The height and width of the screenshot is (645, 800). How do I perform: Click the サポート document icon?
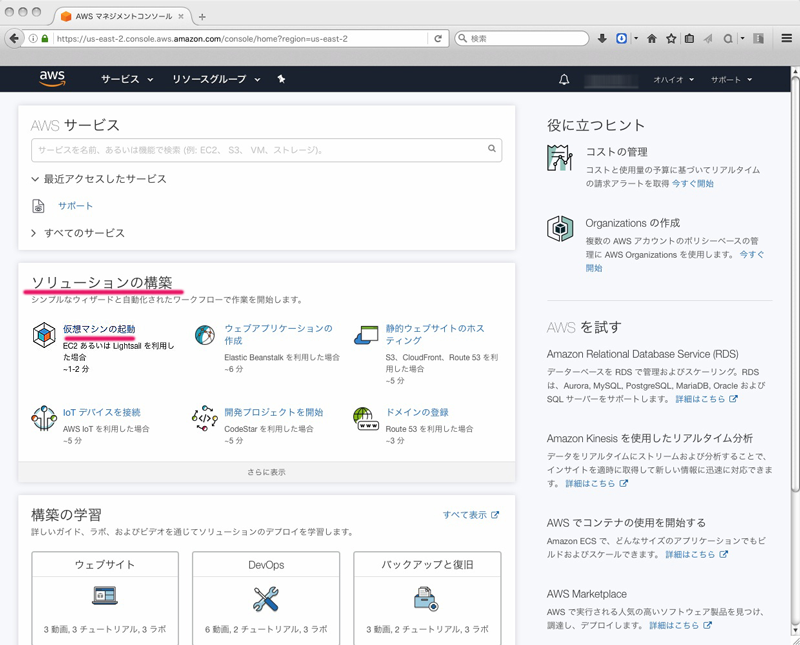[x=38, y=206]
